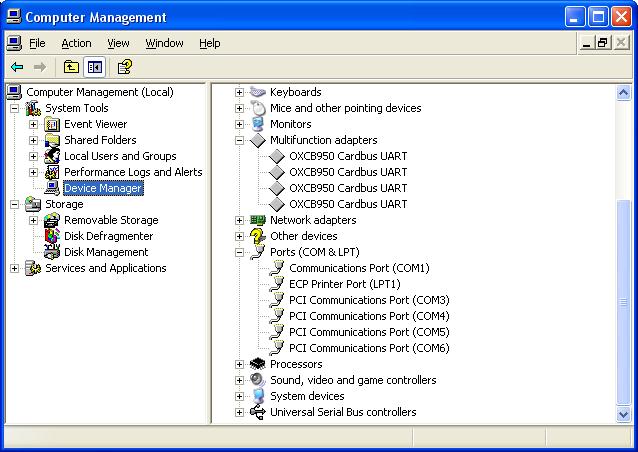This screenshot has height=452, width=638.
Task: Expand Sound, video and game controllers
Action: (x=239, y=380)
